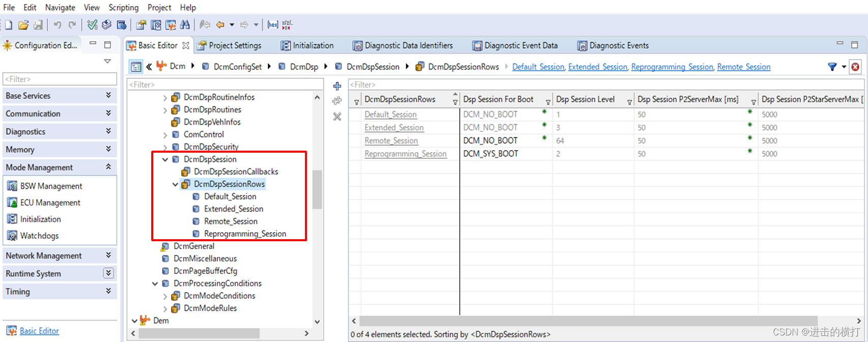Click the gray X Delete element icon
Image resolution: width=868 pixels, height=342 pixels.
click(x=337, y=117)
